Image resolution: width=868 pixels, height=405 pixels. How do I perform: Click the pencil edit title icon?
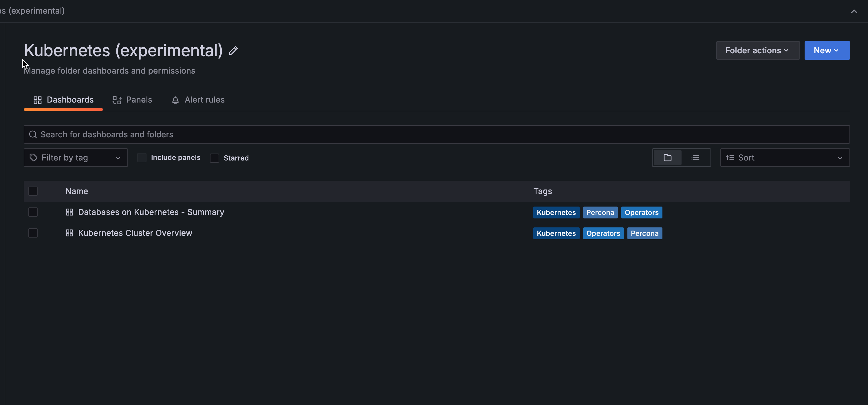(x=233, y=51)
